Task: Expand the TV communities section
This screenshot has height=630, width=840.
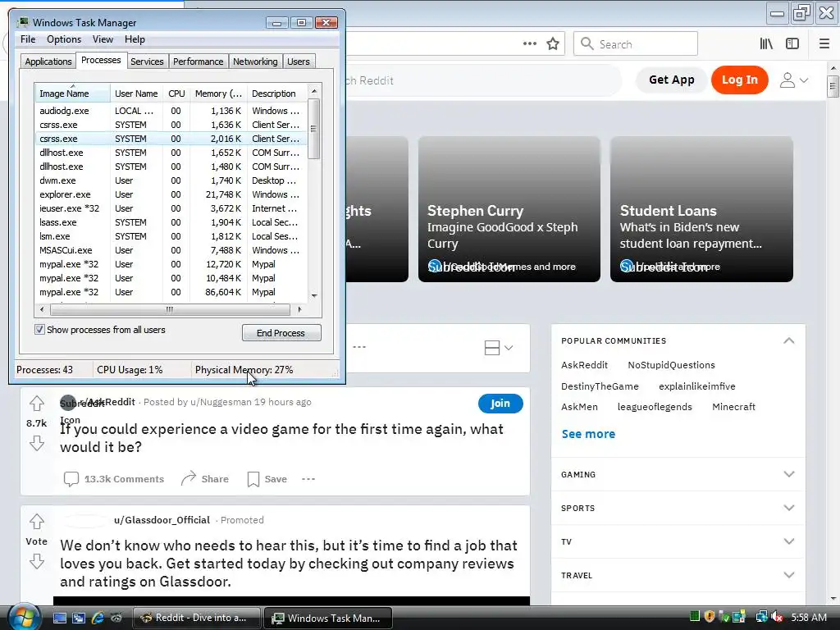Action: pos(788,541)
